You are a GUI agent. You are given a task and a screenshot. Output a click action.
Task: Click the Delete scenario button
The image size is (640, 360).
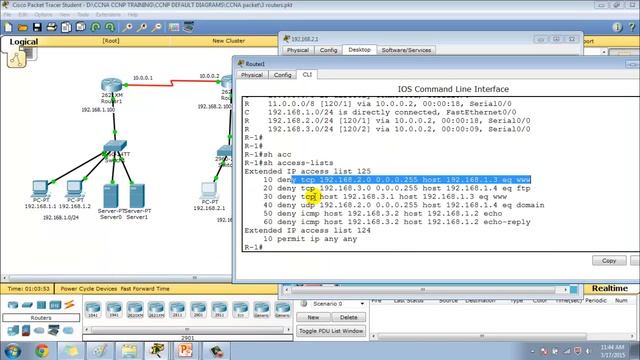tap(349, 317)
